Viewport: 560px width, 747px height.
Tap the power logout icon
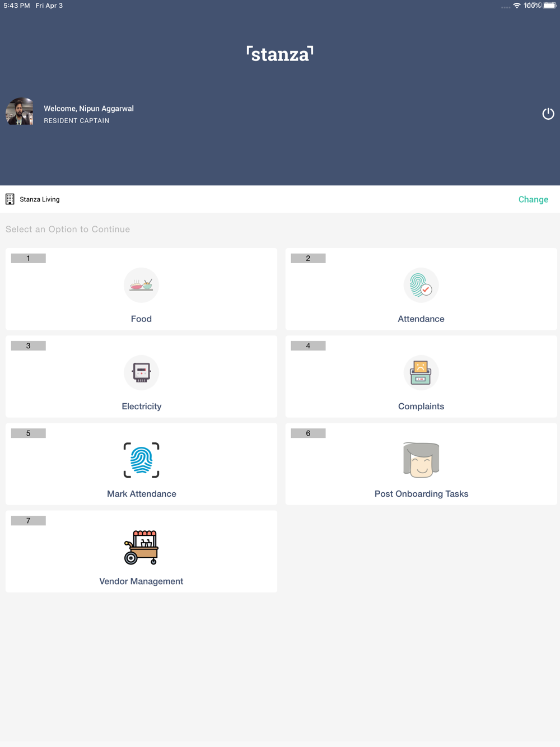pyautogui.click(x=548, y=114)
